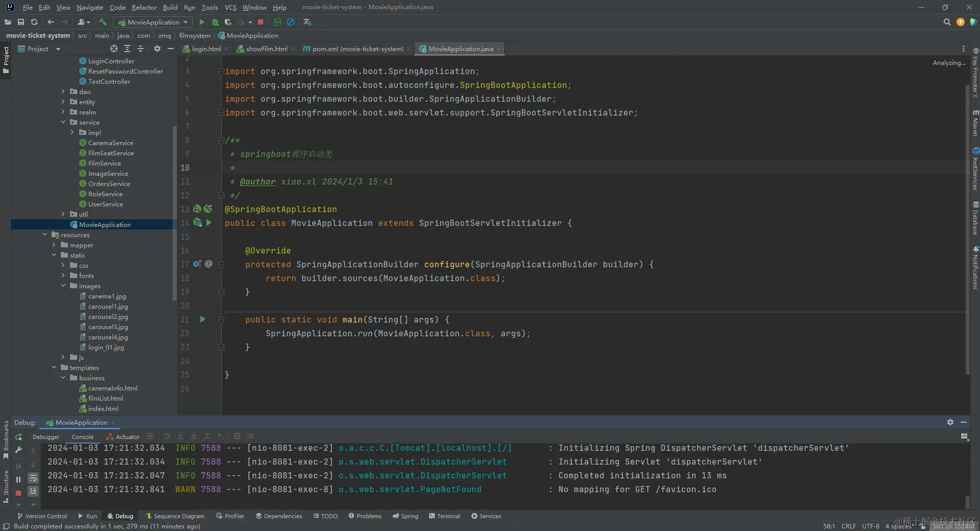Collapse the templates folder
The width and height of the screenshot is (980, 531).
tap(54, 367)
